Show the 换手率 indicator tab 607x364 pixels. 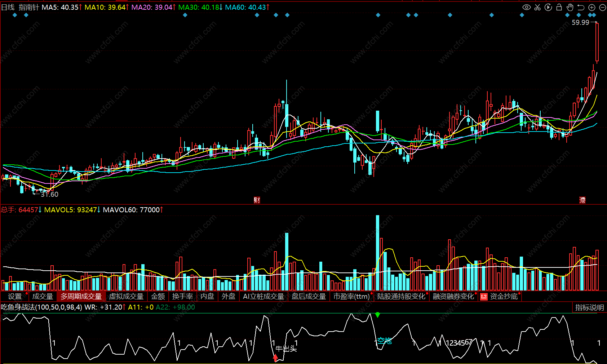coord(182,296)
